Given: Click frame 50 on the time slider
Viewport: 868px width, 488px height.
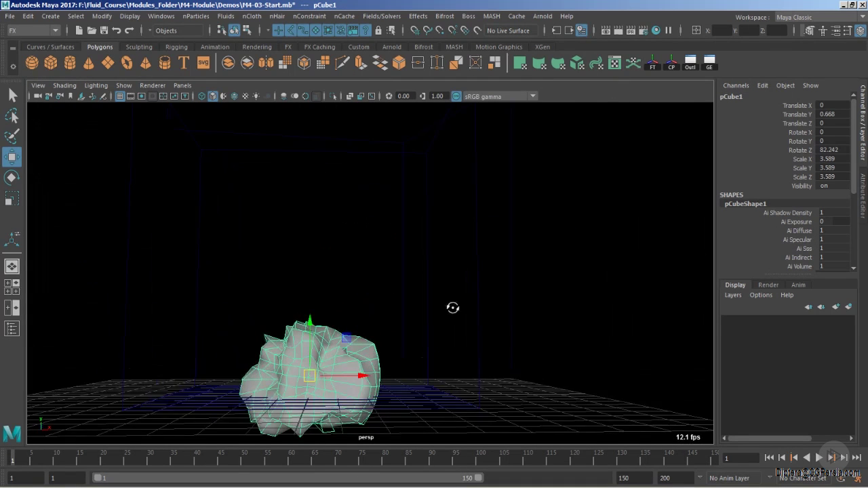Looking at the screenshot, I should coord(243,457).
